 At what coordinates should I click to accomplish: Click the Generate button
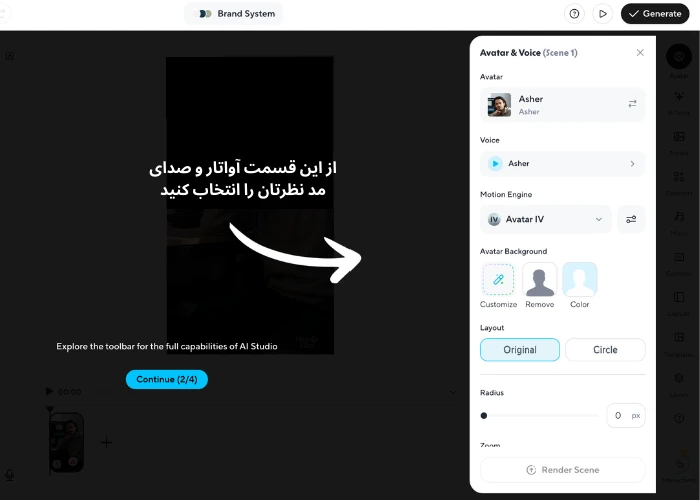[655, 14]
